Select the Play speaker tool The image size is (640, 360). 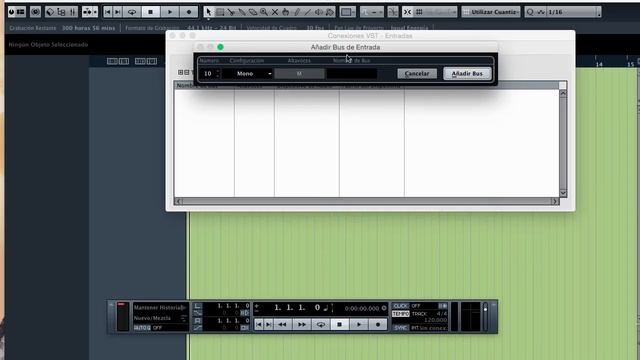319,12
